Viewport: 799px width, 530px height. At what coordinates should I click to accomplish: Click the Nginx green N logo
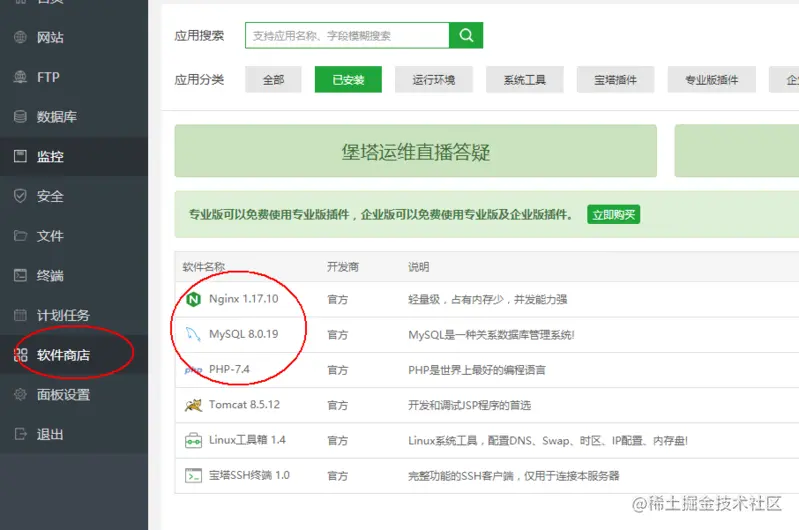tap(193, 300)
